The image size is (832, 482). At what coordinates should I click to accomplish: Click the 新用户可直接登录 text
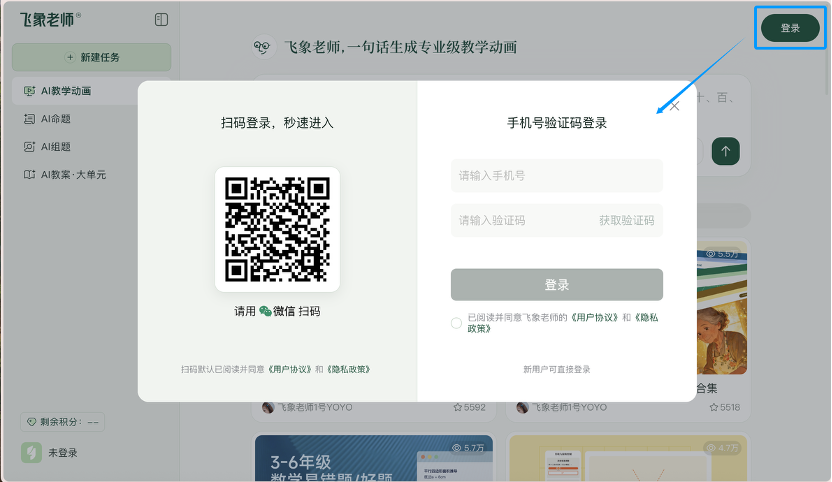tap(557, 369)
